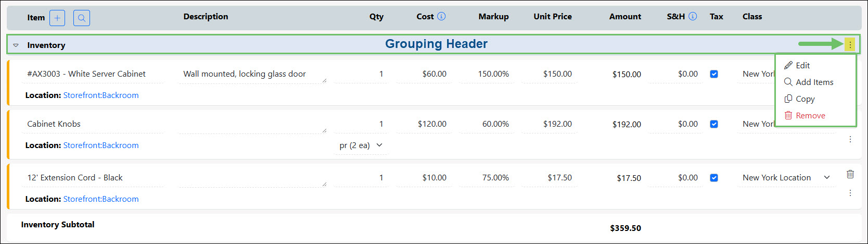Image resolution: width=868 pixels, height=244 pixels.
Task: Click Qty field for White Server Cabinet
Action: [361, 74]
